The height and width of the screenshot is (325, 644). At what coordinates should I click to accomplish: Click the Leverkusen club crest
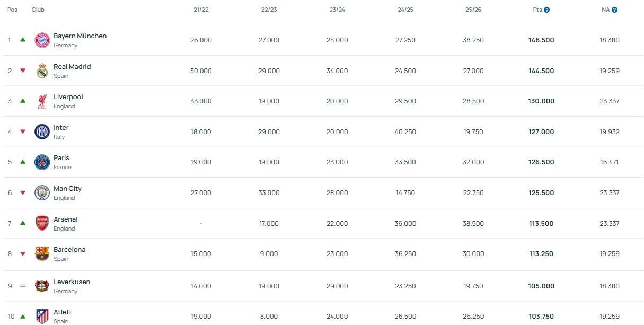[42, 286]
